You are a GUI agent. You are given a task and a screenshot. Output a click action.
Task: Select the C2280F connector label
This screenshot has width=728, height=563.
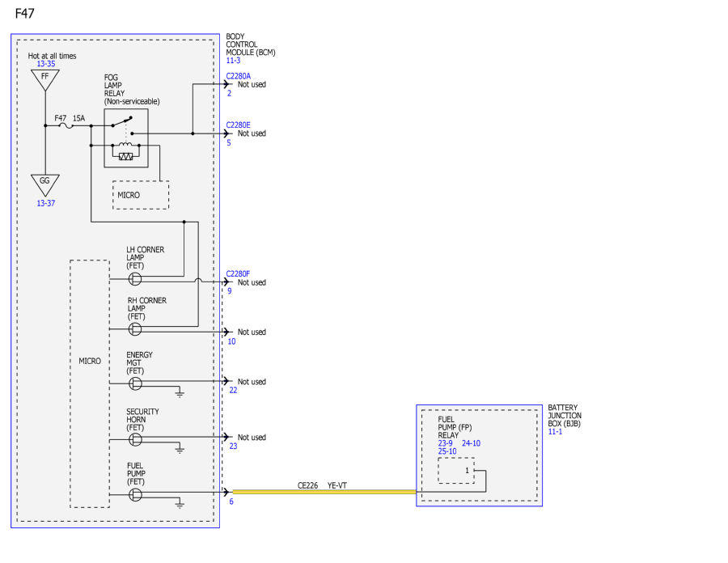[238, 274]
